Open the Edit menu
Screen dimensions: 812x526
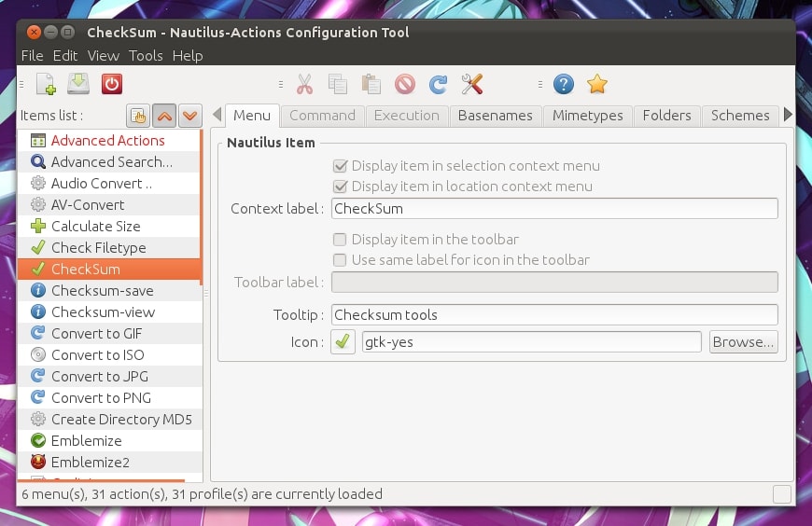[x=65, y=56]
